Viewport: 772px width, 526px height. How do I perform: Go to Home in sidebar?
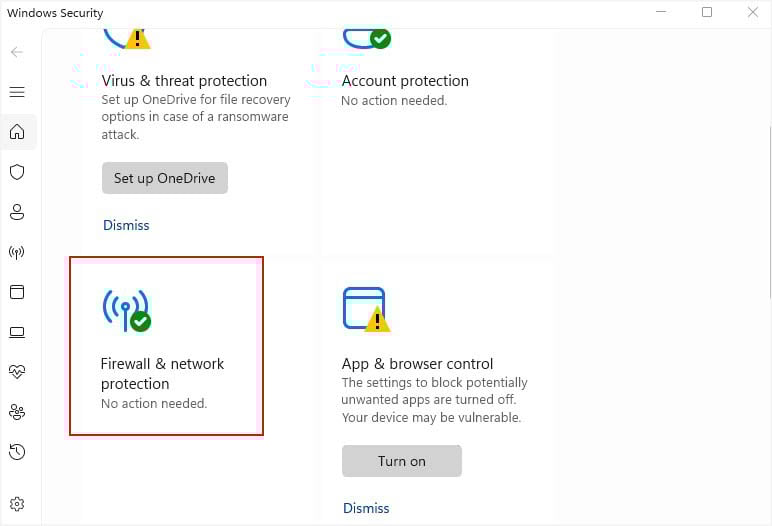coord(17,132)
